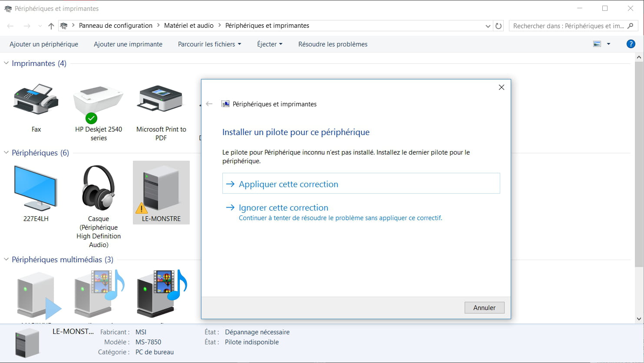Select the 227E4LH monitor device

[x=36, y=188]
